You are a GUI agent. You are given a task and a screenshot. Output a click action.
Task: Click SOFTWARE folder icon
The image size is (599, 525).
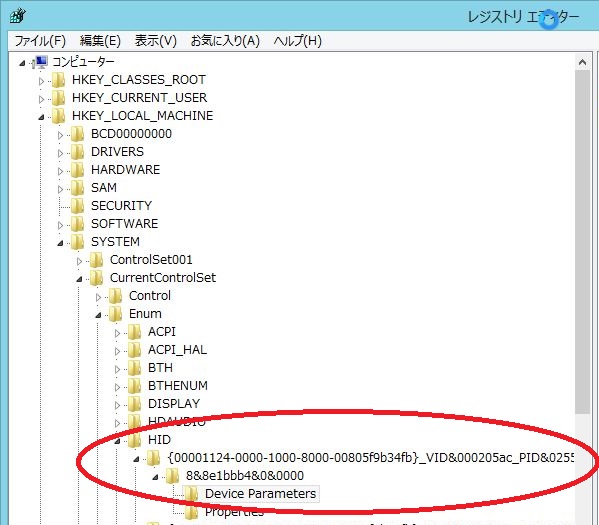coord(78,224)
